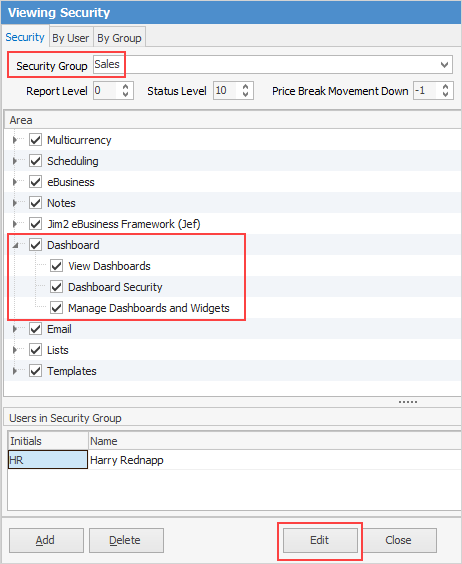
Task: Toggle the Templates checkbox
Action: (35, 370)
